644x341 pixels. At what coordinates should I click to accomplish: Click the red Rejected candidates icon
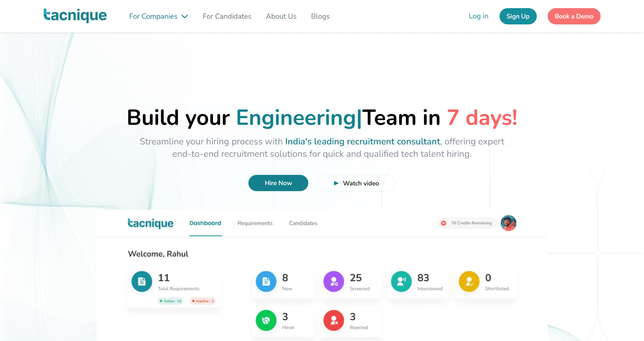point(334,320)
